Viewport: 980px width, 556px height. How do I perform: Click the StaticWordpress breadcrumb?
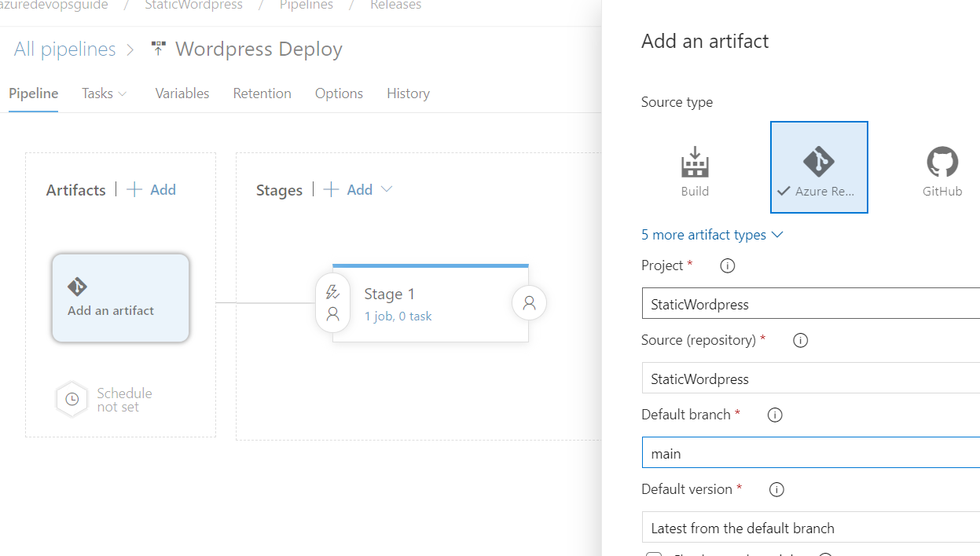point(194,5)
